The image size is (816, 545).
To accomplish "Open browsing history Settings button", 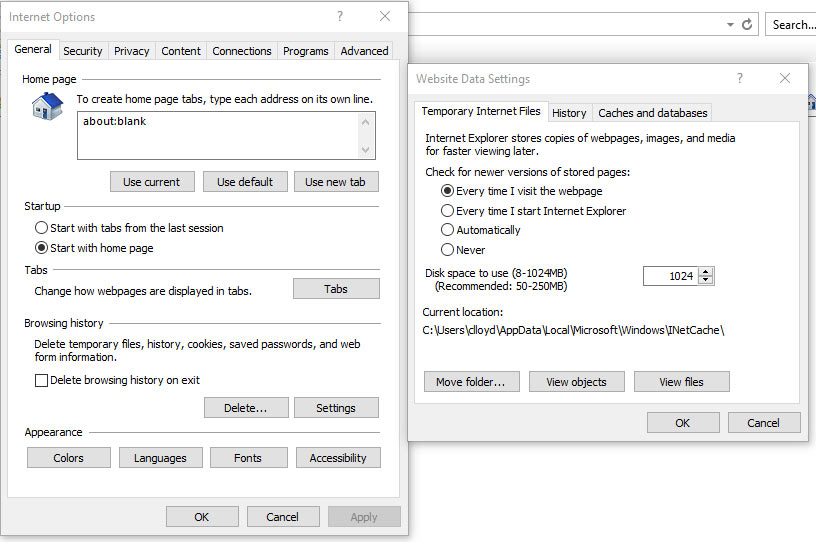I will tap(336, 408).
